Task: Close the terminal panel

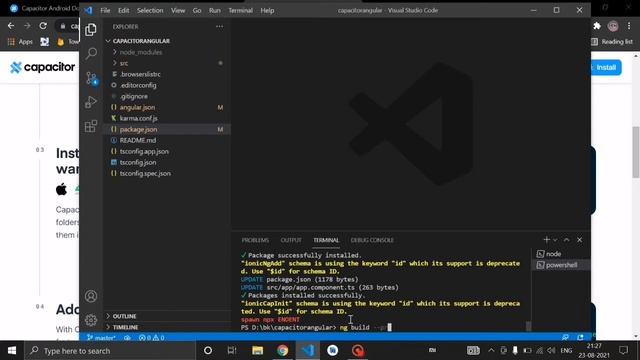Action: (580, 240)
